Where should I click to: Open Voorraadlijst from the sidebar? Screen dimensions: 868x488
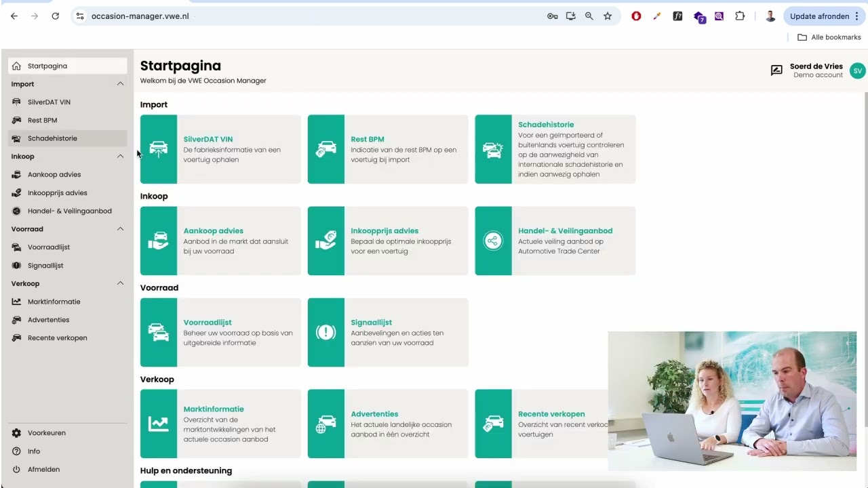(67, 247)
